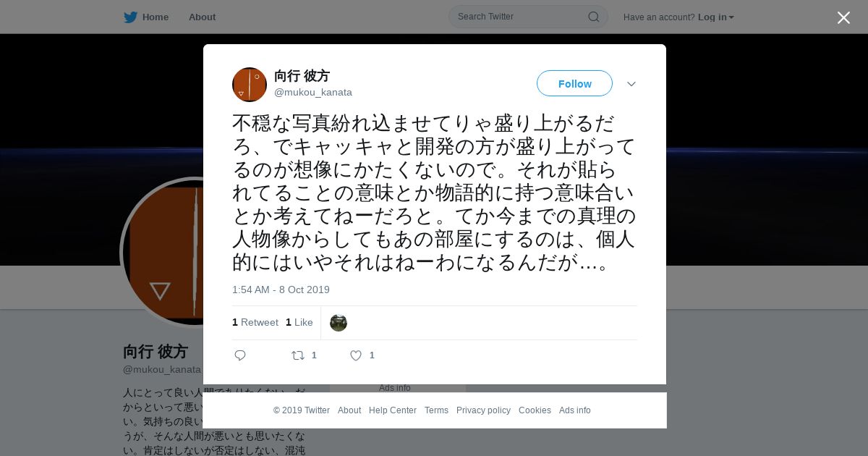Open mukou_kanata avatar in tweet header
The width and height of the screenshot is (868, 456).
click(x=250, y=85)
